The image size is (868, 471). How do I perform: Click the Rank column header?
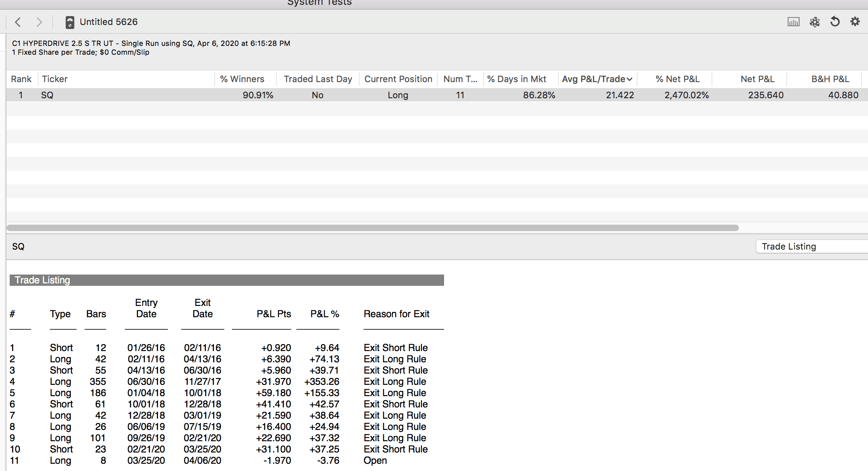tap(21, 79)
